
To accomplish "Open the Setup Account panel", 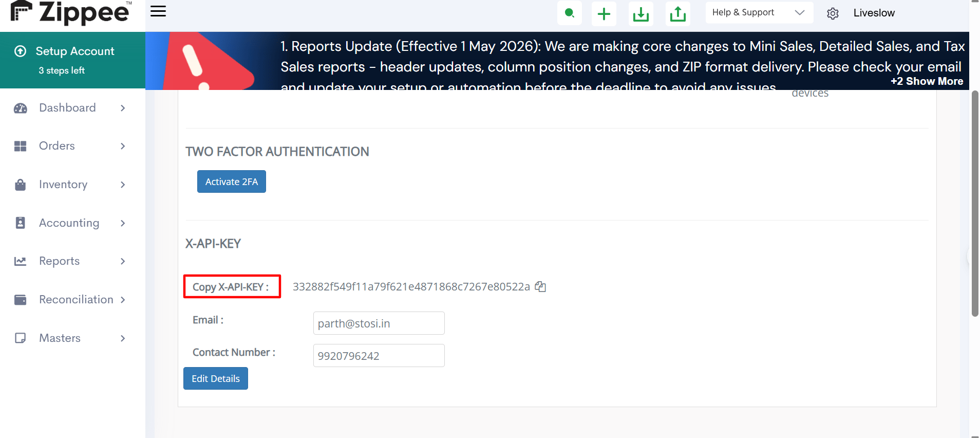I will click(72, 60).
